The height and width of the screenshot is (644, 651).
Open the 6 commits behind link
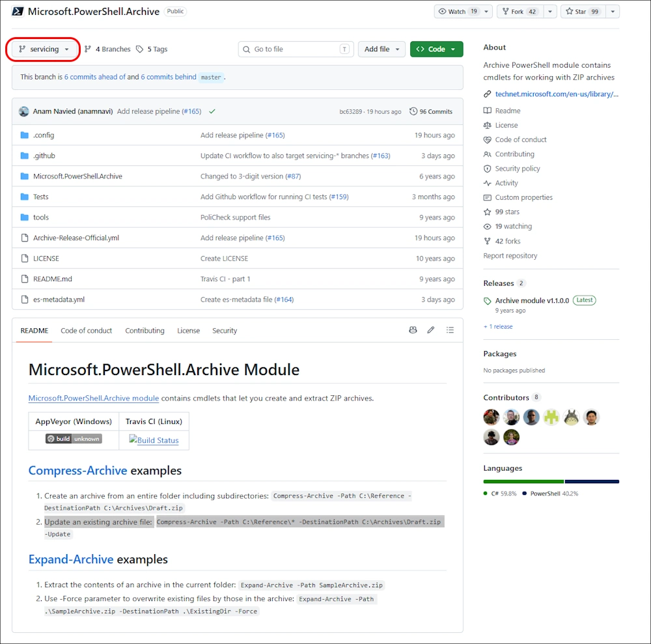click(169, 77)
